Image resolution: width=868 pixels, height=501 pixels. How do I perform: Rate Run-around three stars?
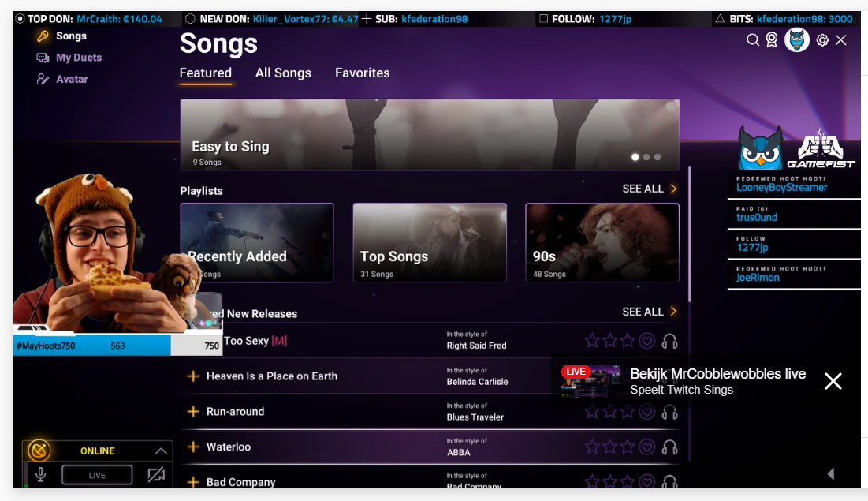tap(628, 412)
